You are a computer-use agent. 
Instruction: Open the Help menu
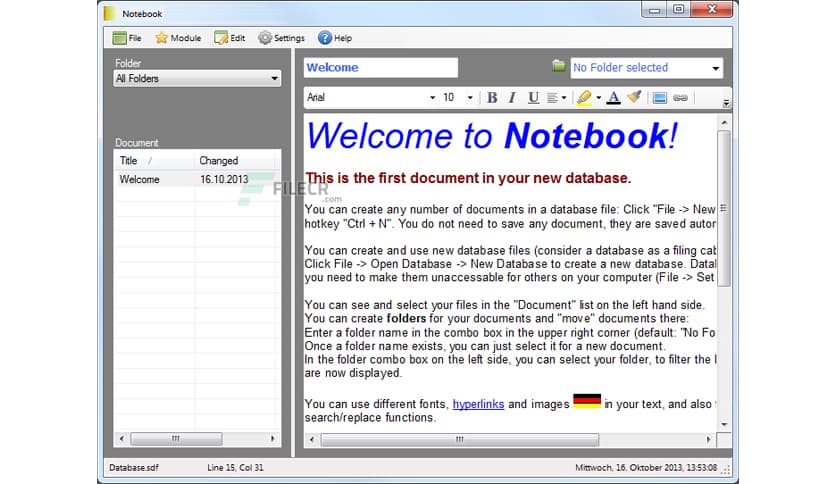tap(335, 38)
